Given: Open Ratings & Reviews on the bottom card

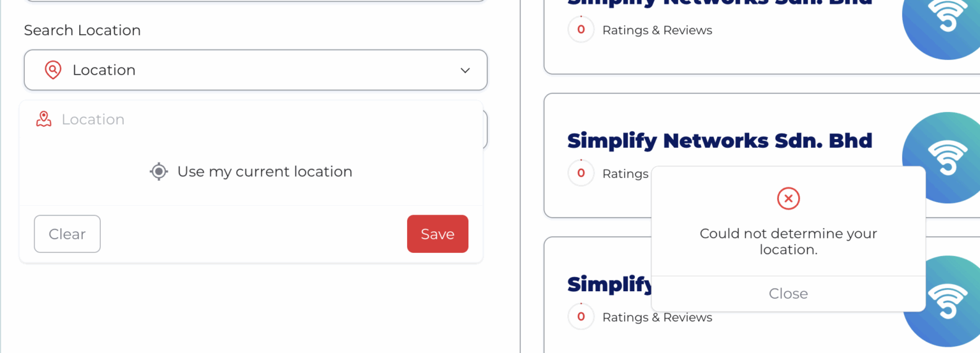Looking at the screenshot, I should coord(657,317).
